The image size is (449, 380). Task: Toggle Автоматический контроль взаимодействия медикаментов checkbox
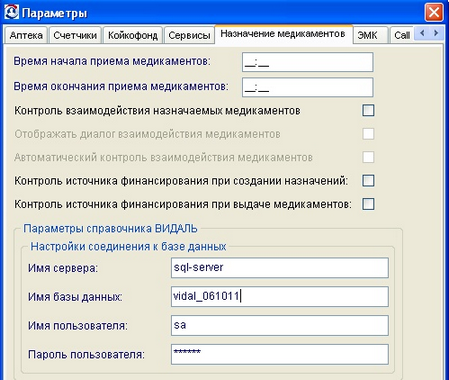tap(368, 157)
